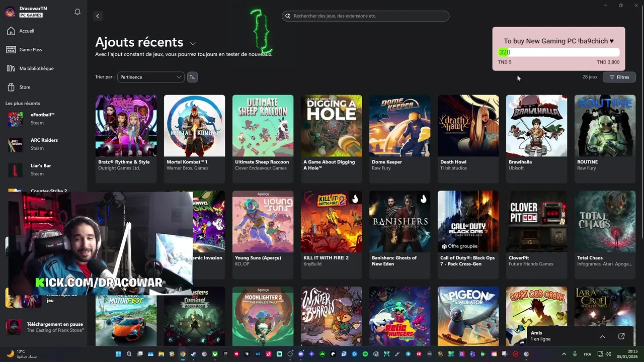The height and width of the screenshot is (362, 644).
Task: Switch to Discord in the taskbar
Action: click(301, 354)
